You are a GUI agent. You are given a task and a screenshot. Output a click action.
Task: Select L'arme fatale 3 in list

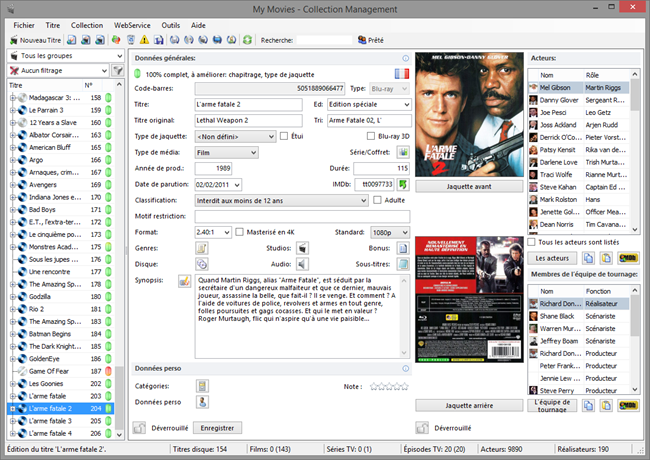coord(51,421)
